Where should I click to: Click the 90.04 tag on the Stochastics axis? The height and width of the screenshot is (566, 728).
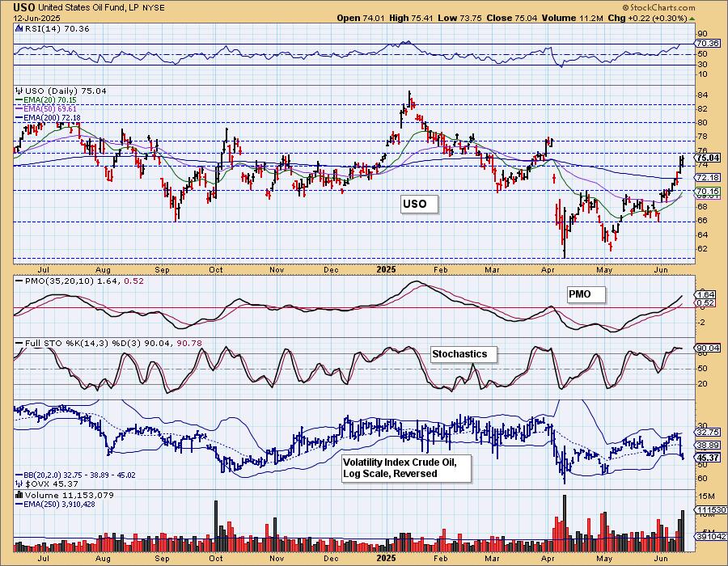pyautogui.click(x=708, y=348)
